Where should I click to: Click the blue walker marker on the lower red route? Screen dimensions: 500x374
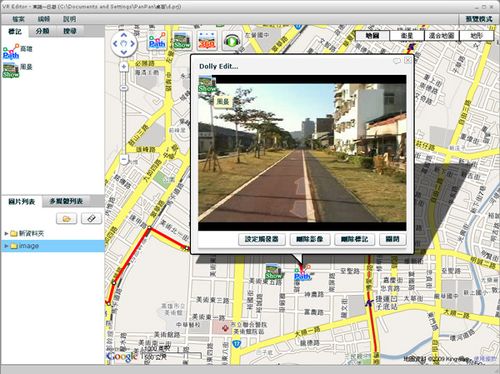point(369,303)
